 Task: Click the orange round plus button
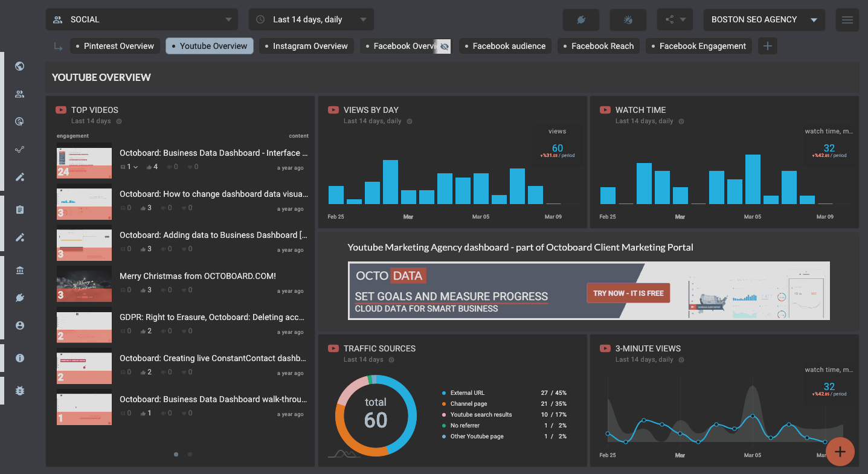840,451
